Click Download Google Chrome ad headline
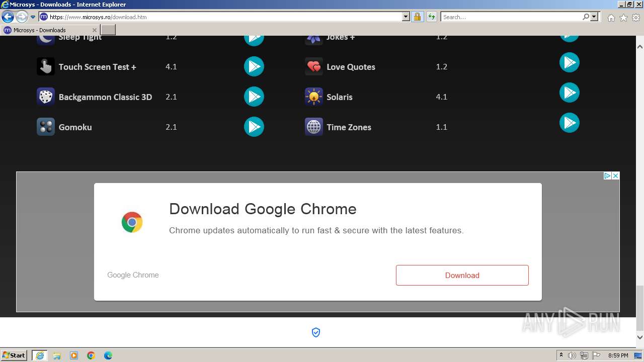 pyautogui.click(x=263, y=209)
